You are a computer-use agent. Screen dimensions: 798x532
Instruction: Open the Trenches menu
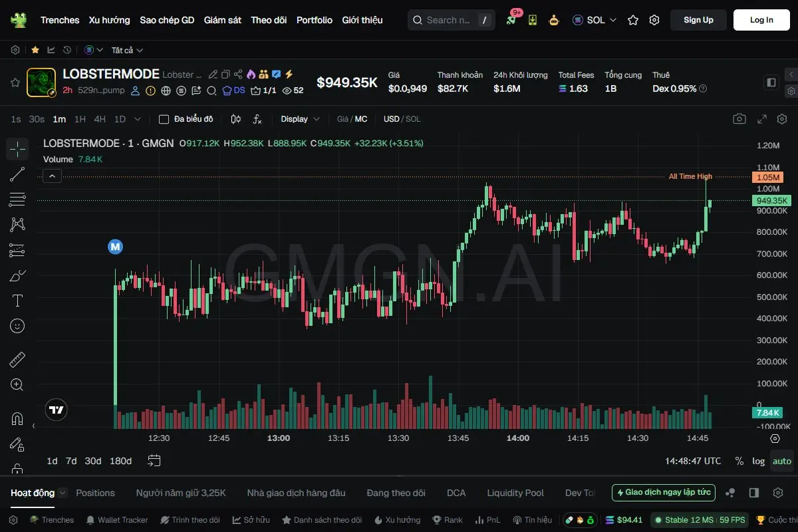click(x=60, y=20)
